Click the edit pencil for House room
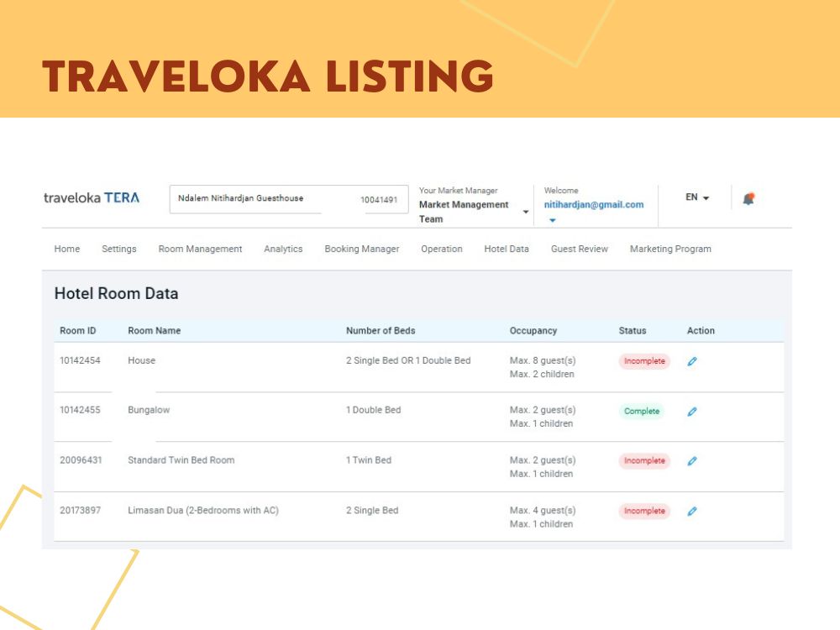 point(692,361)
